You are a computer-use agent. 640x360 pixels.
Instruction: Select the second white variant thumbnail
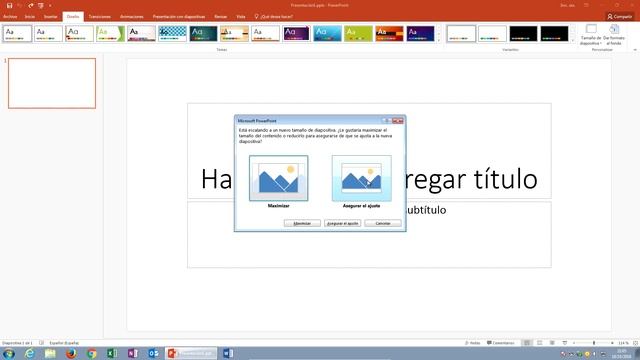492,33
